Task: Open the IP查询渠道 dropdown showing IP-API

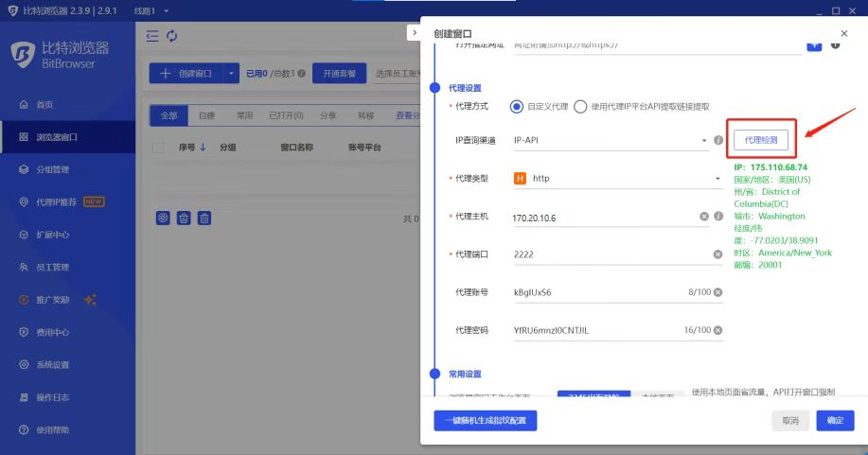Action: pyautogui.click(x=609, y=140)
